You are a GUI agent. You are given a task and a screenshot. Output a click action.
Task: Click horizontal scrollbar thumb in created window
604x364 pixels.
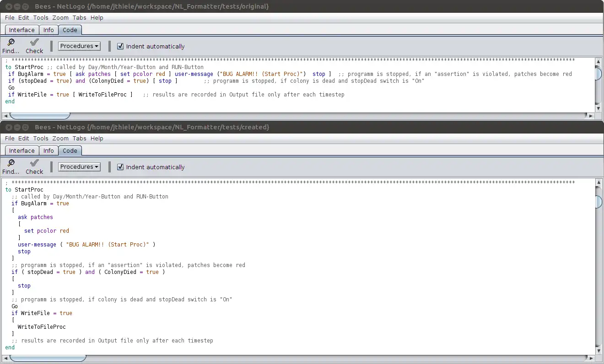coord(48,358)
